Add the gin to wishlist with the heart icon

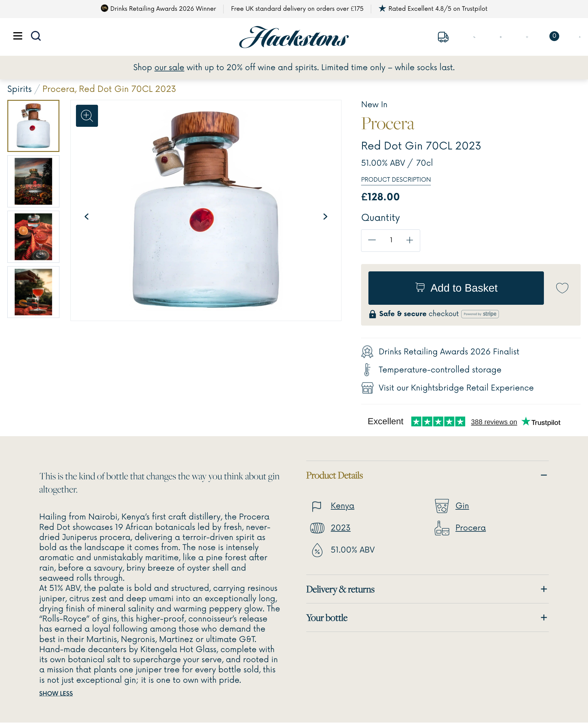point(562,288)
